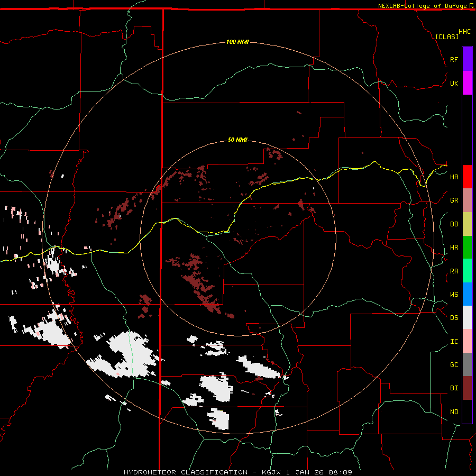This screenshot has width=476, height=476.
Task: Click the white DS dry snow swatch
Action: pos(467,317)
